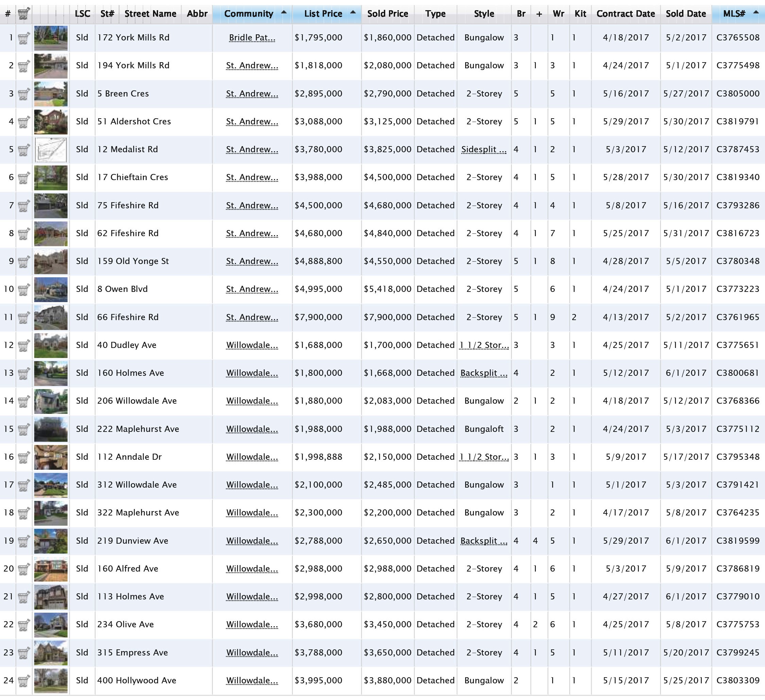The width and height of the screenshot is (765, 700).
Task: Open Willowdale link for 40 Dudley Ave
Action: (252, 346)
